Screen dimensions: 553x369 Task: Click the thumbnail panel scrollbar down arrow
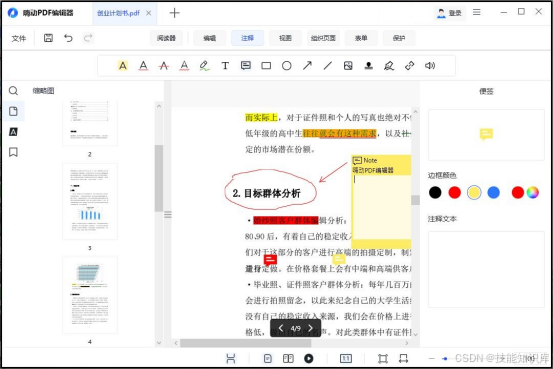159,343
